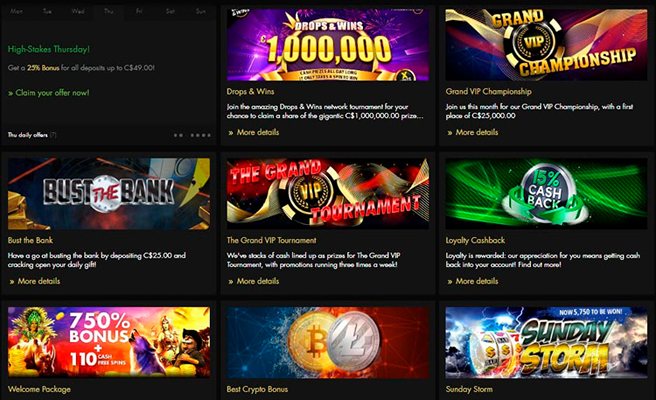Open the Drops & Wins 1,000,000 banner
Viewport: 656px width, 400px height.
click(x=328, y=45)
